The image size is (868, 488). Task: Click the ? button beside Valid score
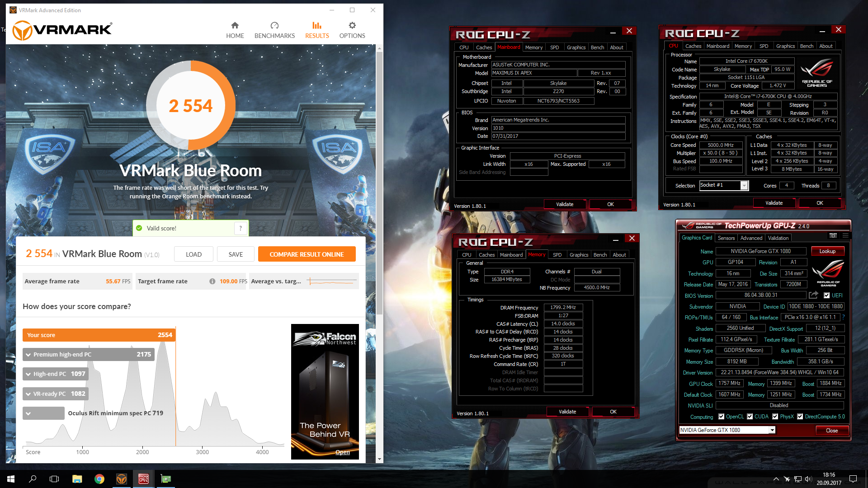[241, 228]
